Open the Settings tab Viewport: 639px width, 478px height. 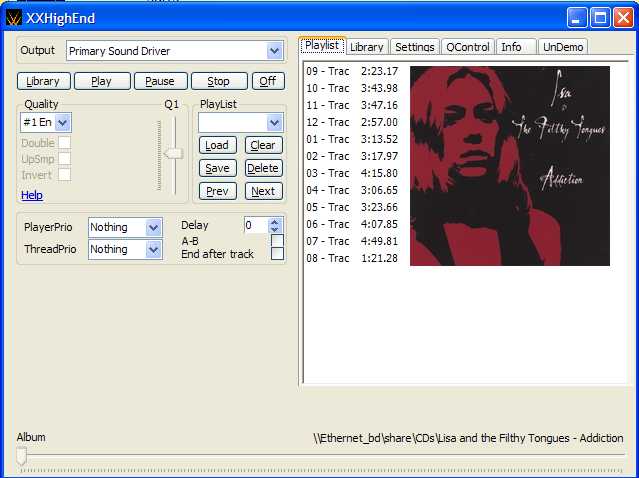pyautogui.click(x=414, y=47)
